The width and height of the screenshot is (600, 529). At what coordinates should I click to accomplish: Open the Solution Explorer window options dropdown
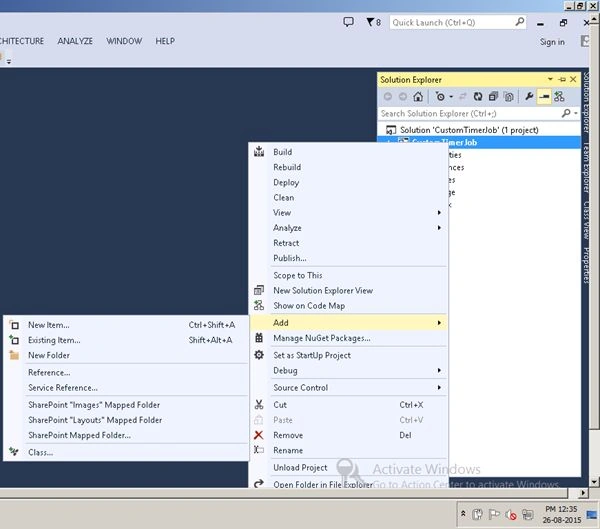(550, 79)
